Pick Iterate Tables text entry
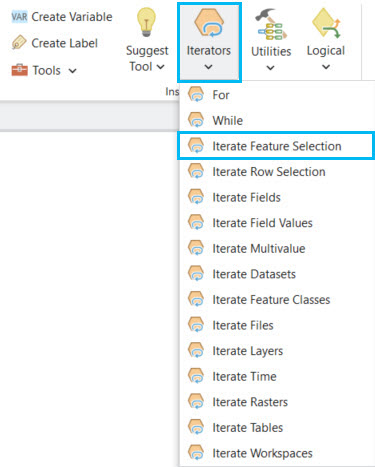The width and height of the screenshot is (375, 467). pyautogui.click(x=248, y=428)
